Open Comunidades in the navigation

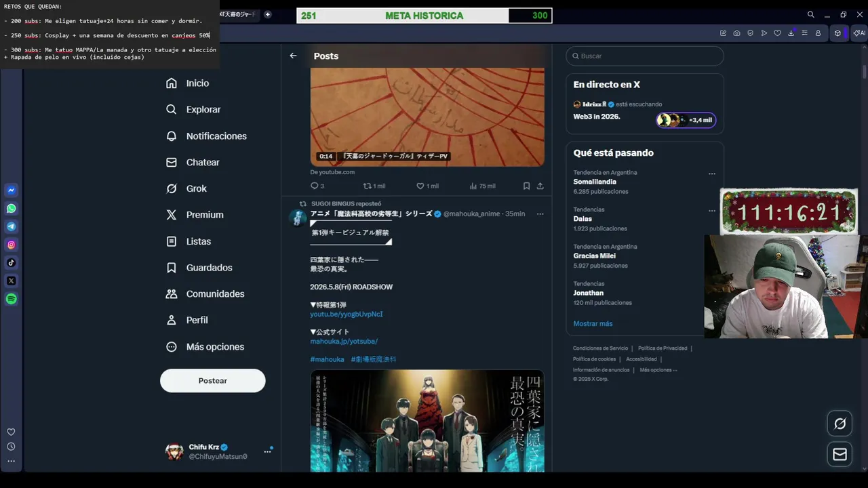tap(205, 293)
